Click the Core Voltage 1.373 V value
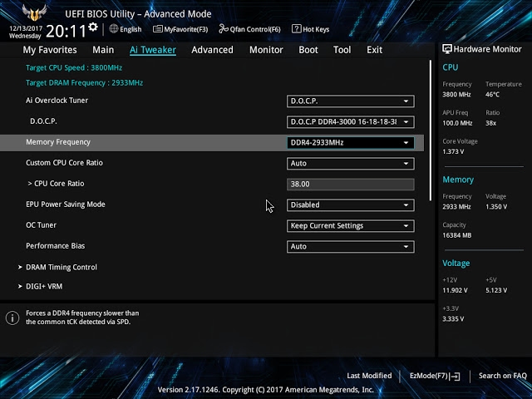The height and width of the screenshot is (399, 532). tap(453, 151)
